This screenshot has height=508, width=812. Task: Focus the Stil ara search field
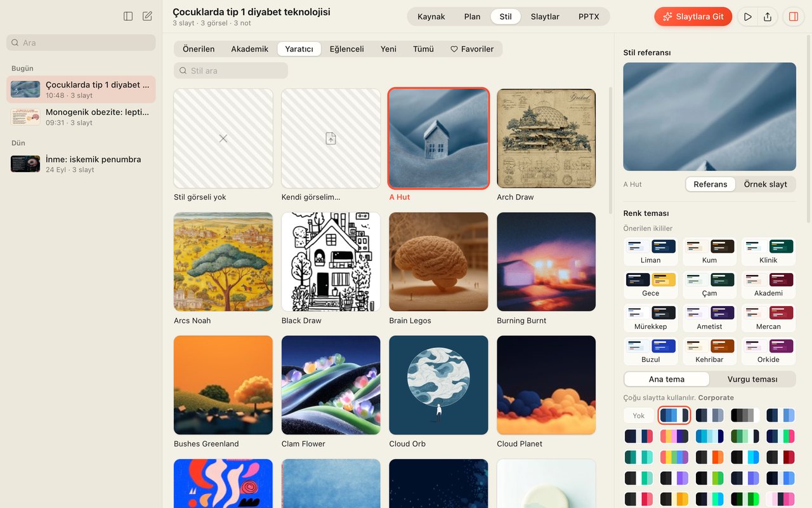(231, 70)
